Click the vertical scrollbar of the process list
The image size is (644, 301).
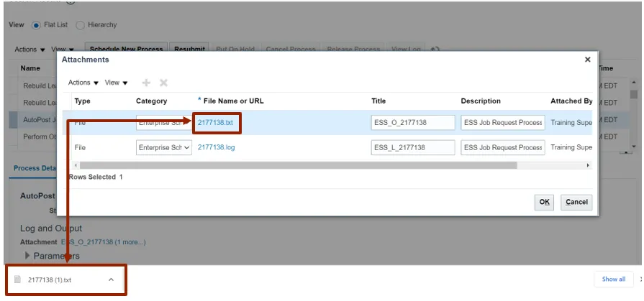click(x=634, y=94)
